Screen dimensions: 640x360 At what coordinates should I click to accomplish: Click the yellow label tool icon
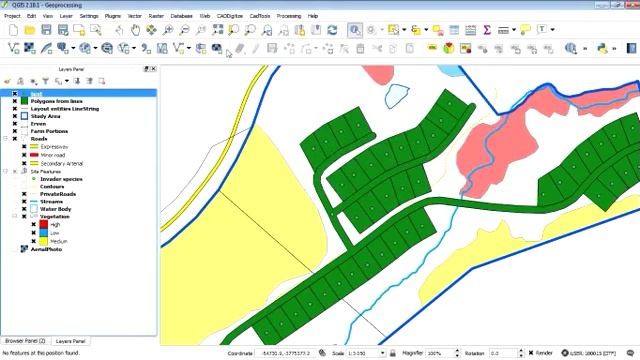pyautogui.click(x=432, y=48)
